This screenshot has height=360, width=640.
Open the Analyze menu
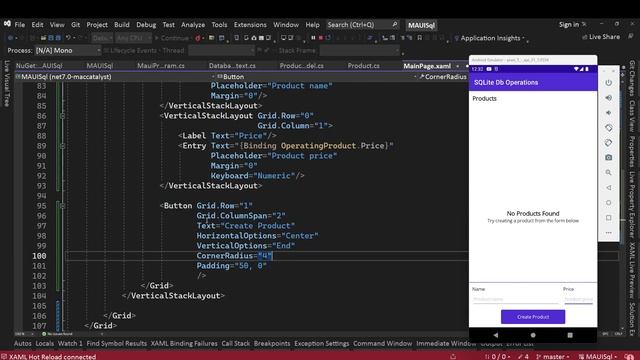pyautogui.click(x=193, y=24)
